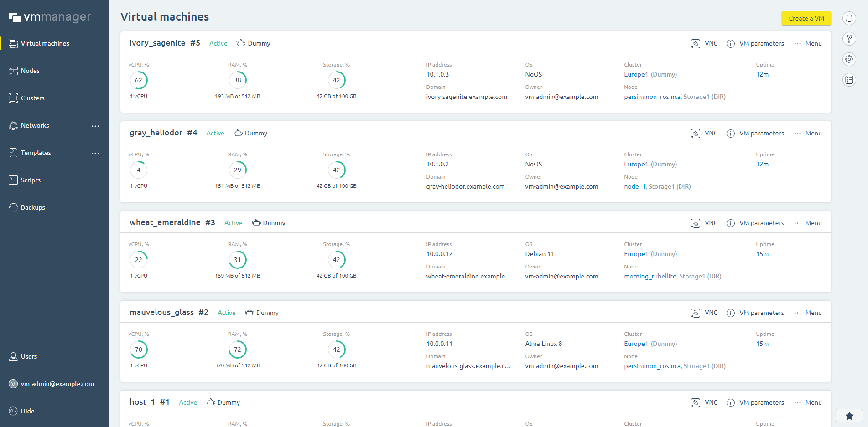Open Backups section in sidebar

click(x=33, y=207)
